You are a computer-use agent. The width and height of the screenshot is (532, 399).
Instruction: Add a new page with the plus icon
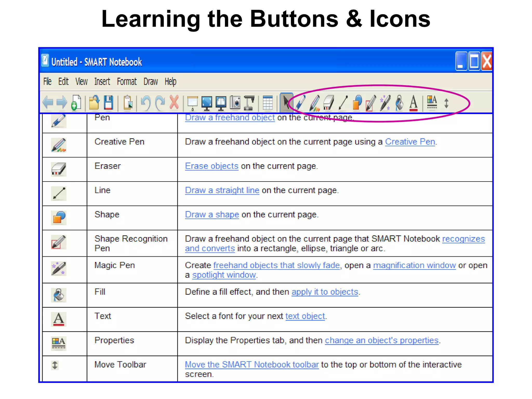coord(76,103)
